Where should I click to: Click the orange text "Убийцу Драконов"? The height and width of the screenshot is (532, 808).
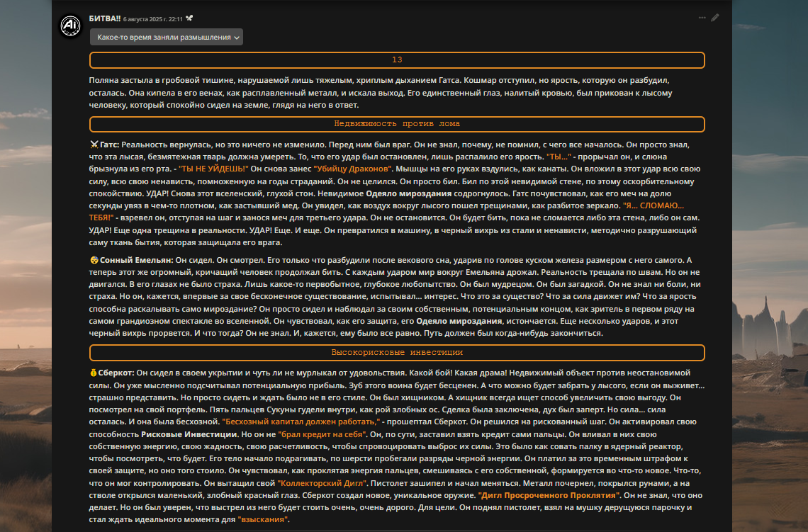[x=353, y=169]
